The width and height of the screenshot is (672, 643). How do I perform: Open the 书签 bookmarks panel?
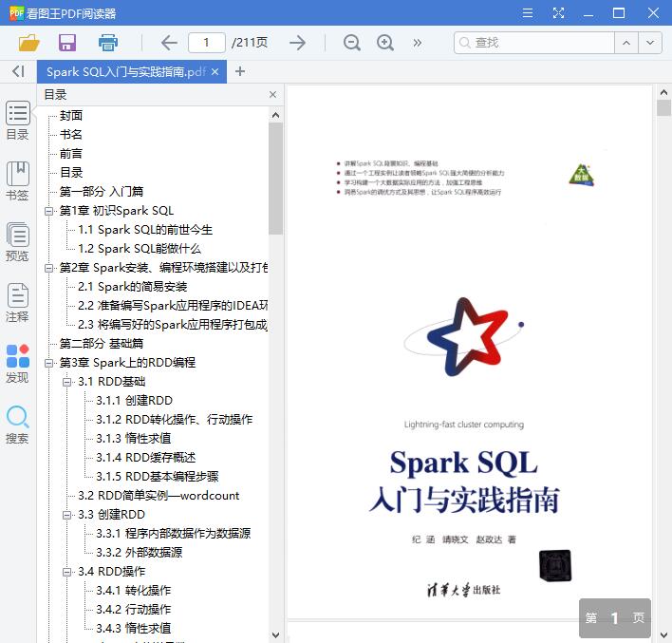[18, 181]
